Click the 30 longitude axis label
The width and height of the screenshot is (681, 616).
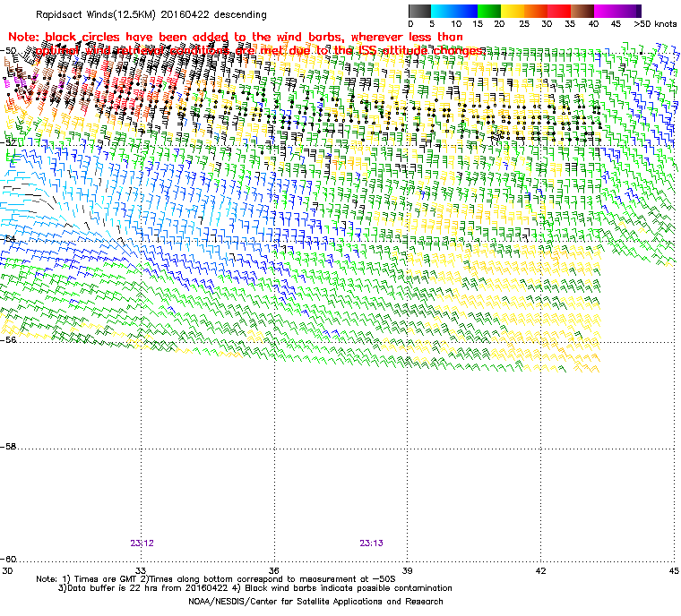[x=7, y=571]
